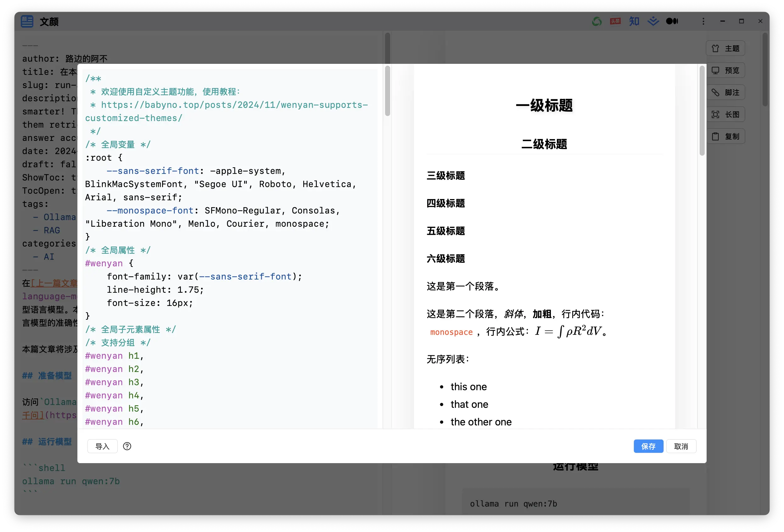The image size is (784, 532).
Task: Click 'author: 路边的阿不' in main editor
Action: pyautogui.click(x=65, y=59)
